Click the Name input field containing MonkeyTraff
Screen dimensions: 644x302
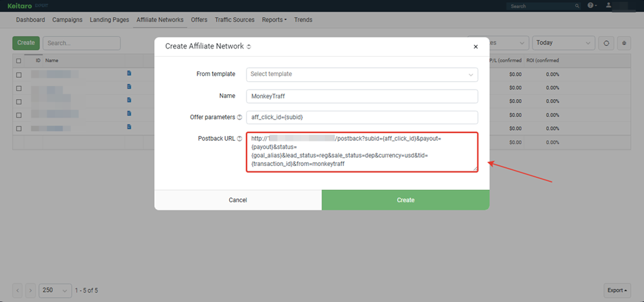[362, 96]
